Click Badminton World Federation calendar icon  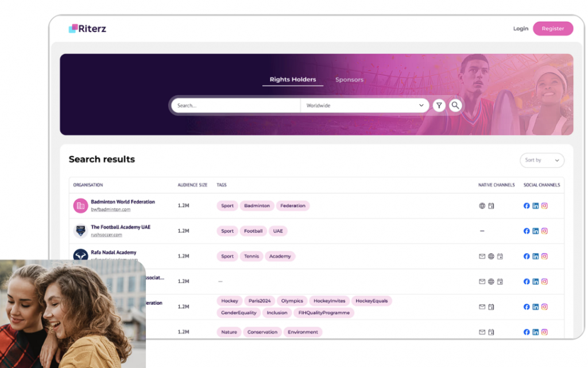click(x=491, y=206)
